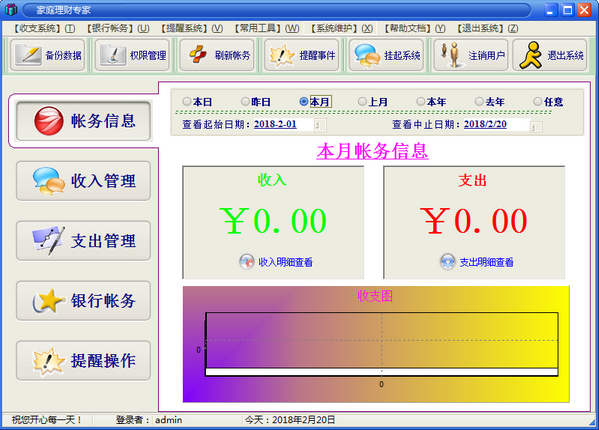
Task: Open the 收支系统 menu
Action: pos(44,28)
